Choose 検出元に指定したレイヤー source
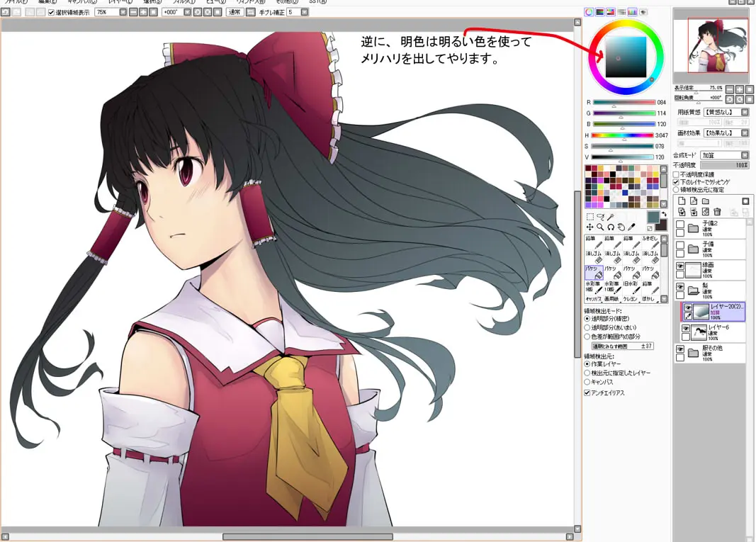The height and width of the screenshot is (542, 756). tap(587, 373)
